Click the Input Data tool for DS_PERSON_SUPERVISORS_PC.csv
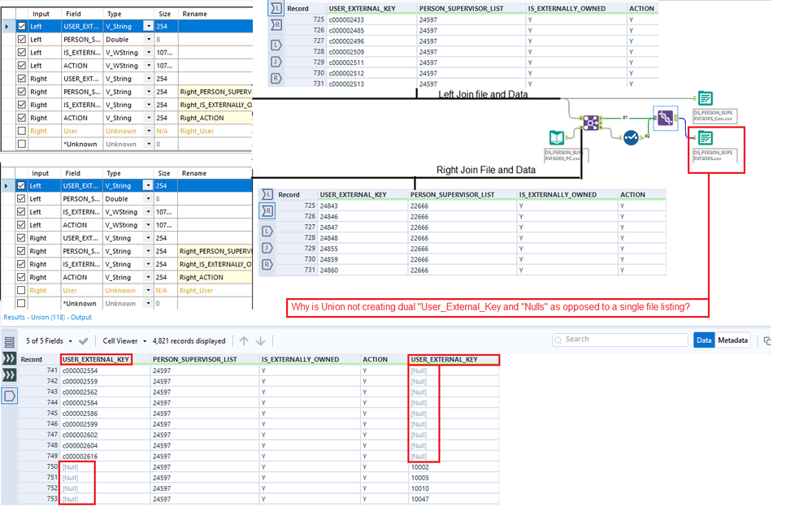Screen dimensions: 812x516 557,137
